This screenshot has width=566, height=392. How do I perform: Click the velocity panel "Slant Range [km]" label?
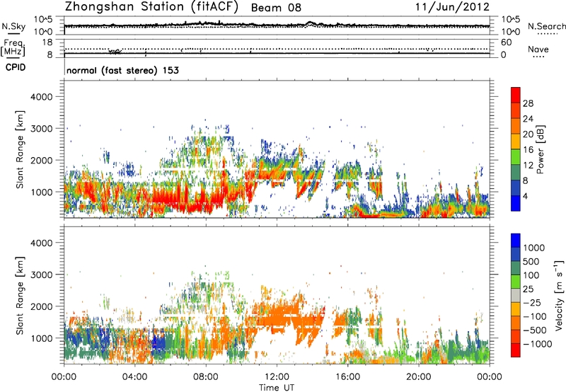tap(20, 296)
